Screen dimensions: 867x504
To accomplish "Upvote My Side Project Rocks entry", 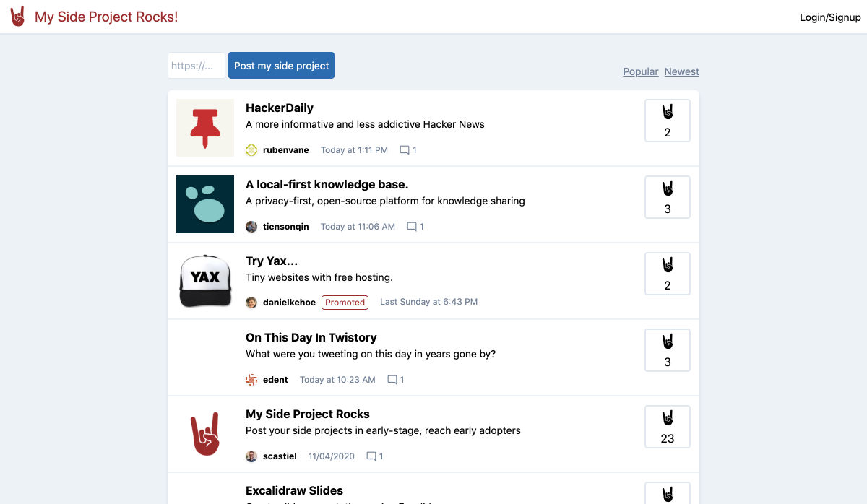I will coord(668,427).
